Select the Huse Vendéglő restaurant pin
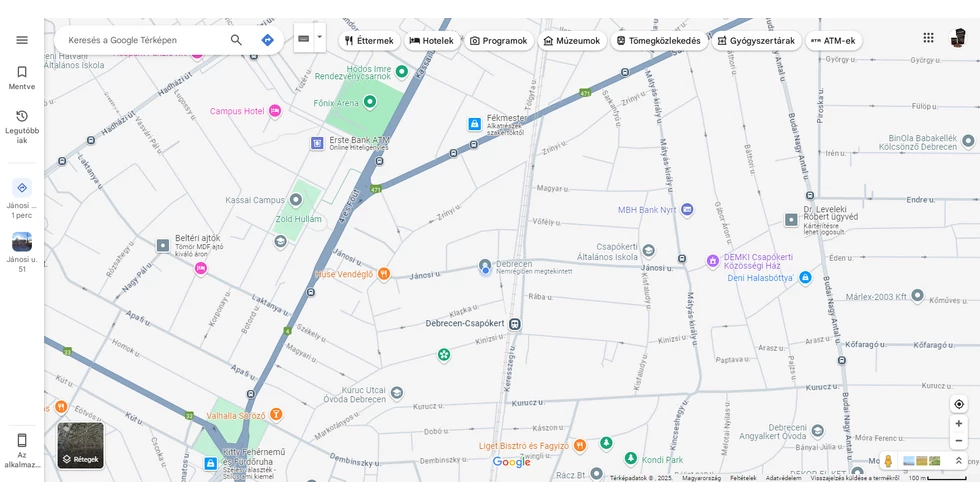980x500 pixels. (384, 274)
